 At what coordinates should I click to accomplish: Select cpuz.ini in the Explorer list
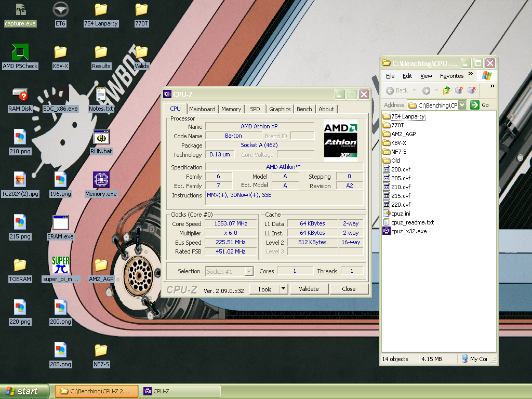[396, 214]
